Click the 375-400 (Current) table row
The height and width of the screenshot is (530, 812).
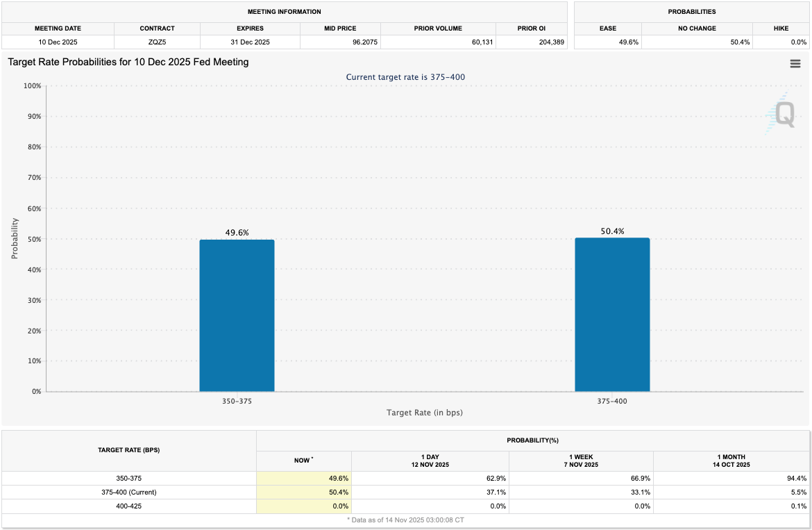(128, 492)
